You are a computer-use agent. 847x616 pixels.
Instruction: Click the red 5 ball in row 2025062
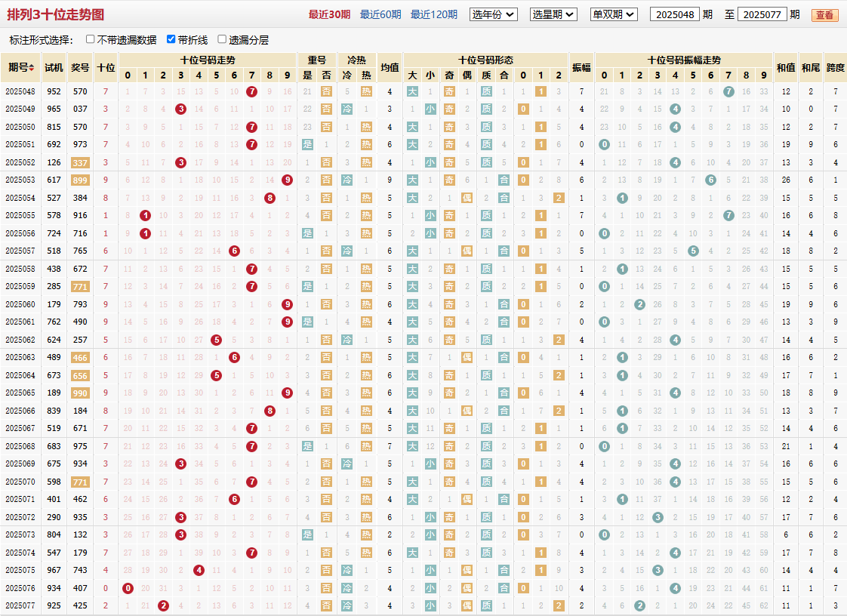click(x=217, y=340)
